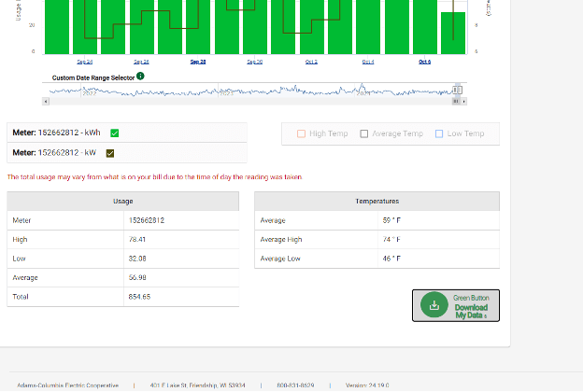Click the 2023 marker in range selector

click(226, 93)
